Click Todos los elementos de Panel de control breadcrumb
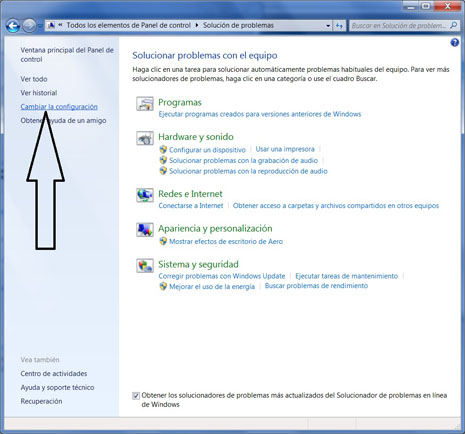Image resolution: width=465 pixels, height=434 pixels. point(128,25)
